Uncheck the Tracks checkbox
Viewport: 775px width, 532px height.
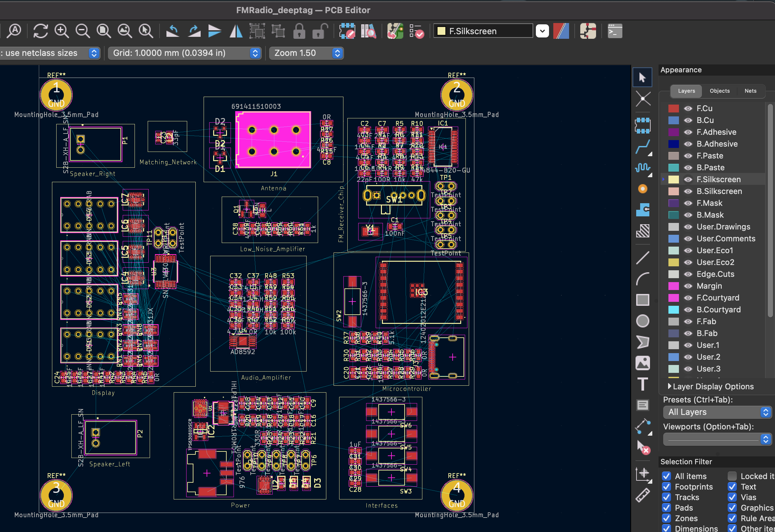tap(666, 497)
